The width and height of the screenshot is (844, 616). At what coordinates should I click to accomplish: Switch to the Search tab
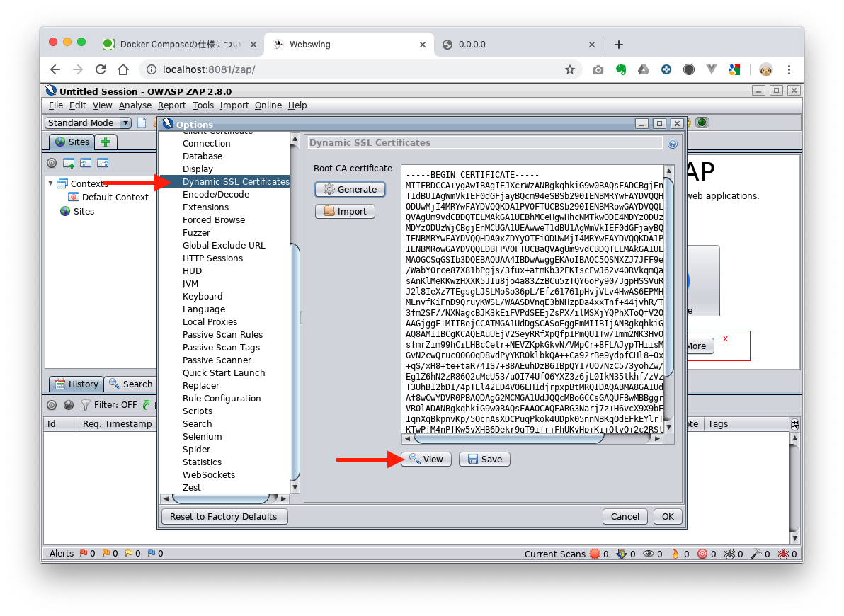point(131,384)
